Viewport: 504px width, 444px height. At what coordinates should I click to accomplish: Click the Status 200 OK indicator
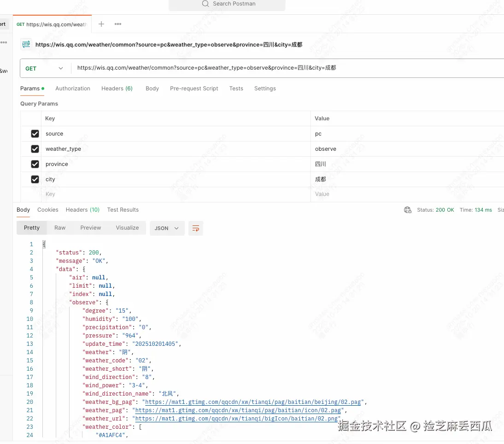(x=435, y=210)
